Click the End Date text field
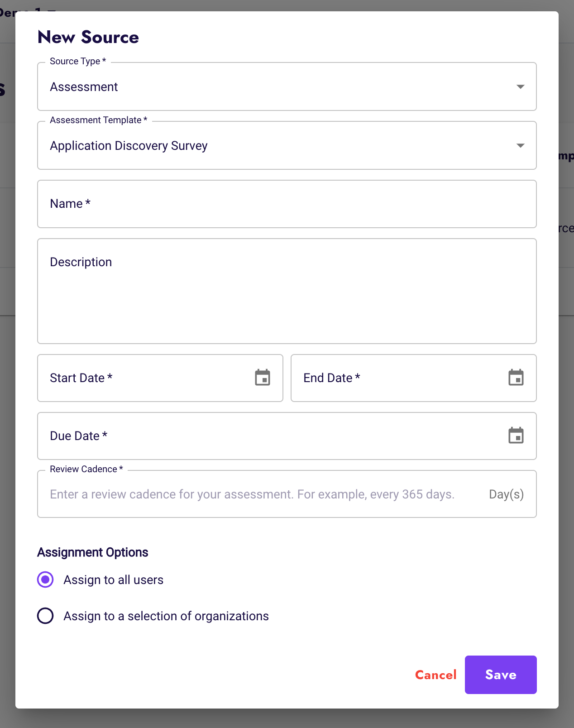Image resolution: width=574 pixels, height=728 pixels. point(398,378)
